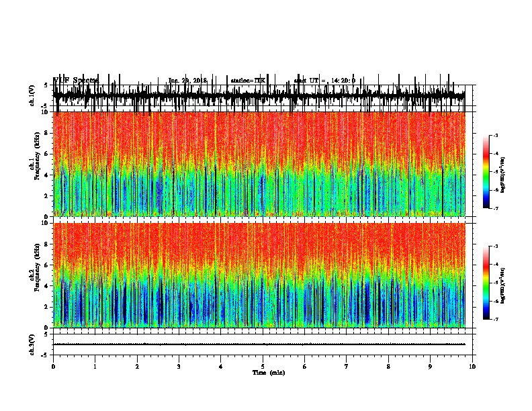Click inside the ch.2 spectrogram panel

click(x=259, y=275)
